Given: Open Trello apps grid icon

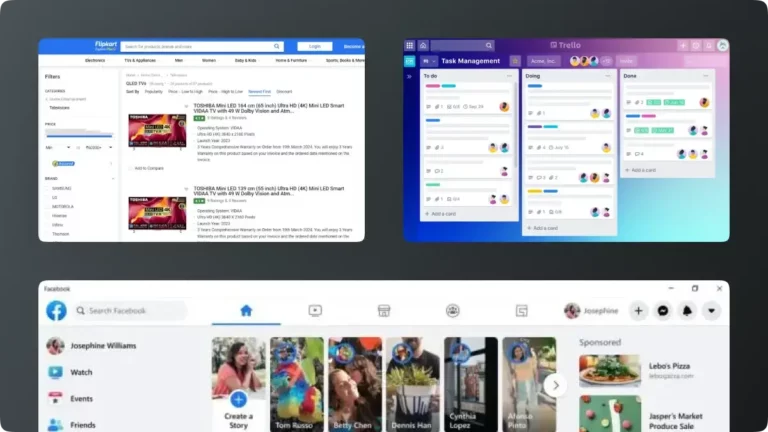Looking at the screenshot, I should (410, 45).
